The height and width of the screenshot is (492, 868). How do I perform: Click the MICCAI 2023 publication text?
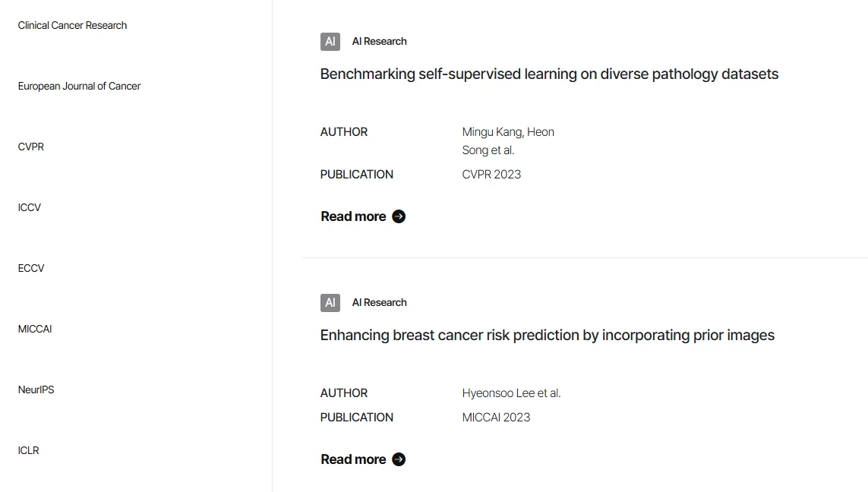[x=496, y=417]
